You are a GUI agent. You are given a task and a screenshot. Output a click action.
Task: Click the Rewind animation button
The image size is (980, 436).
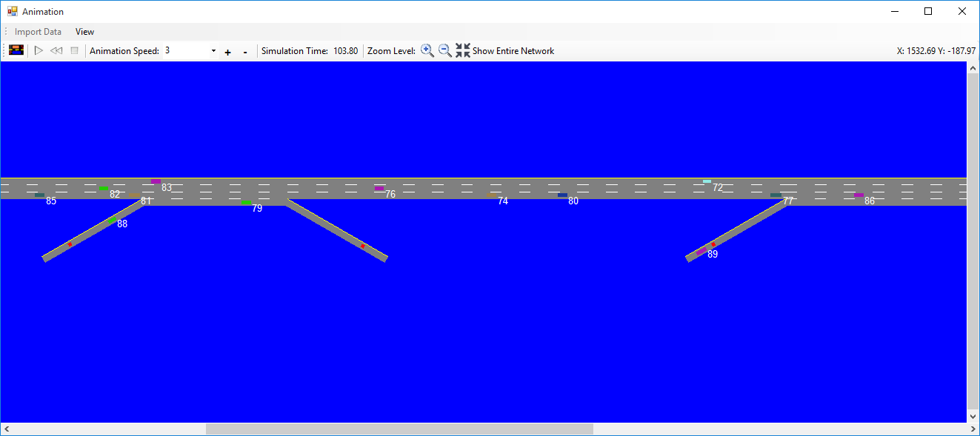pos(56,51)
